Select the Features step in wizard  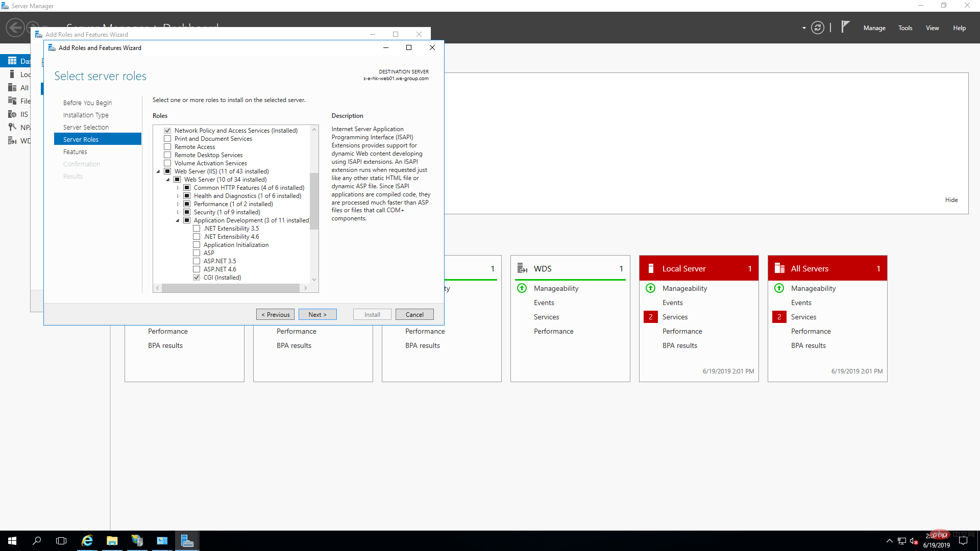click(75, 152)
